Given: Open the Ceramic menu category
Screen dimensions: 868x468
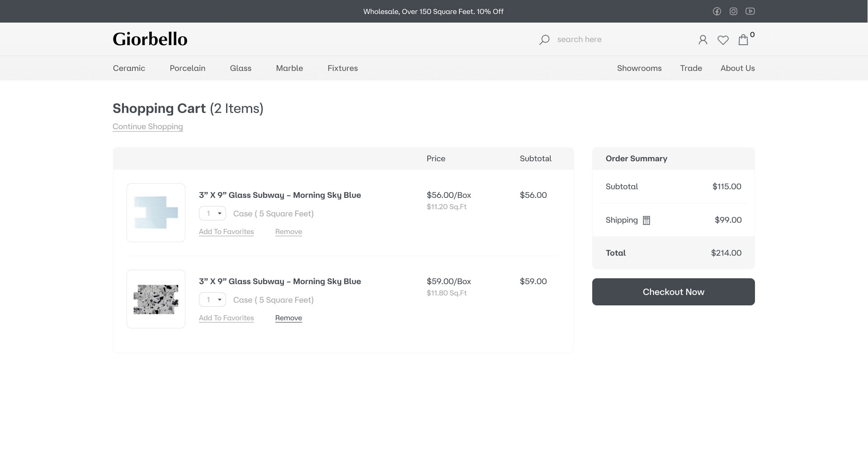Looking at the screenshot, I should point(129,68).
